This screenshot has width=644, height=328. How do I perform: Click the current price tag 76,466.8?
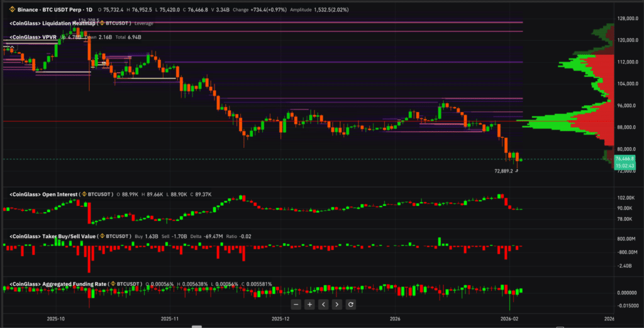(625, 159)
